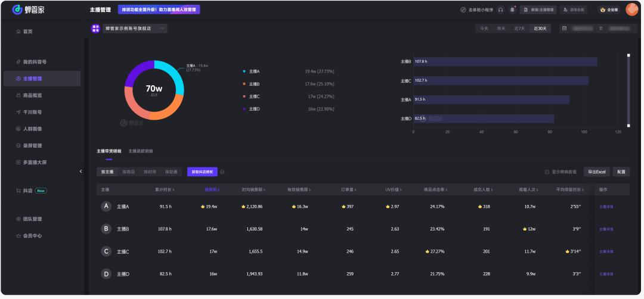Screen dimensions: 644x299
Task: Click the headset customer service icon
Action: (500, 10)
